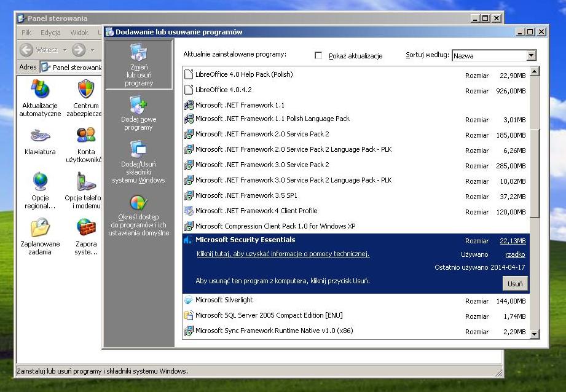Click Microsoft Sync Framework Runtime Native icon
566x392 pixels.
[189, 331]
